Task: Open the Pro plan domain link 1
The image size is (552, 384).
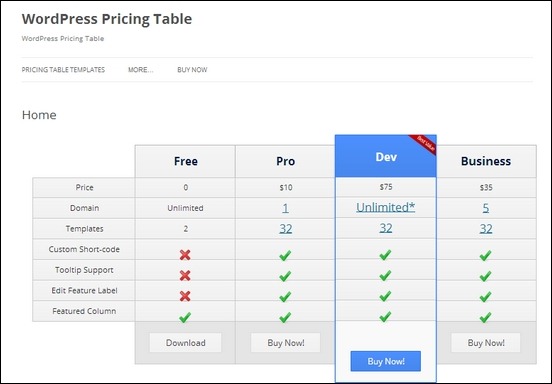Action: pyautogui.click(x=285, y=208)
